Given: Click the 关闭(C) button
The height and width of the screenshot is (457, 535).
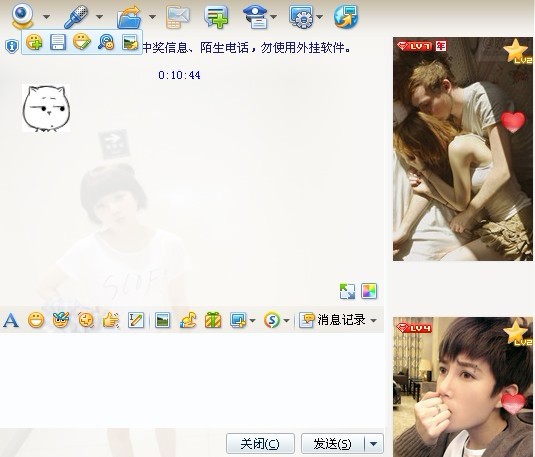Looking at the screenshot, I should 260,444.
